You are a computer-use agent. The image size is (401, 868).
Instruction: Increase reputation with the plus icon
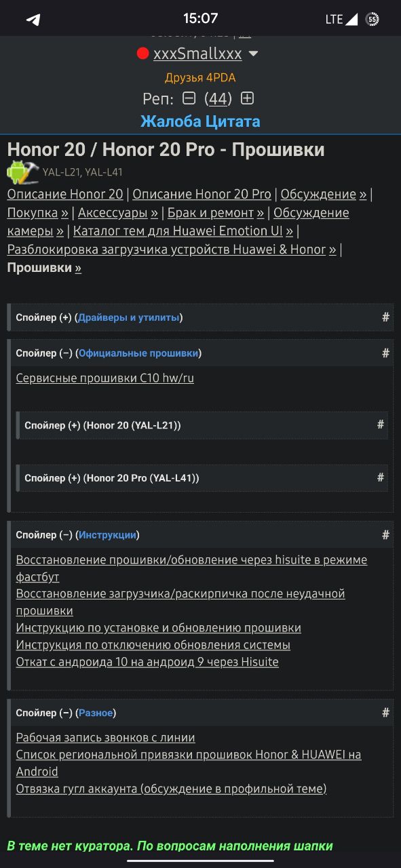(248, 98)
